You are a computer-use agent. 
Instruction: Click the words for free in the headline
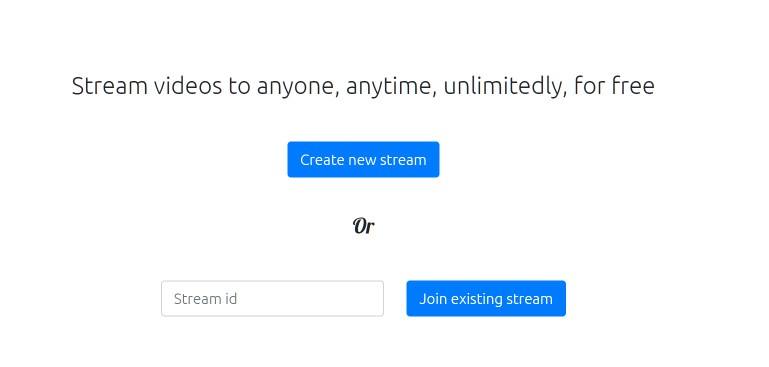[614, 86]
